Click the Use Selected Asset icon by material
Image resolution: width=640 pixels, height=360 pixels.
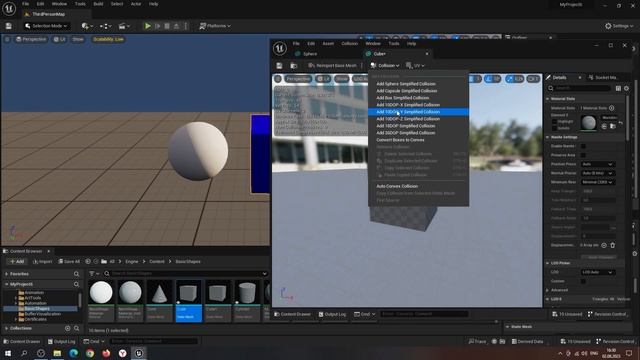point(604,127)
